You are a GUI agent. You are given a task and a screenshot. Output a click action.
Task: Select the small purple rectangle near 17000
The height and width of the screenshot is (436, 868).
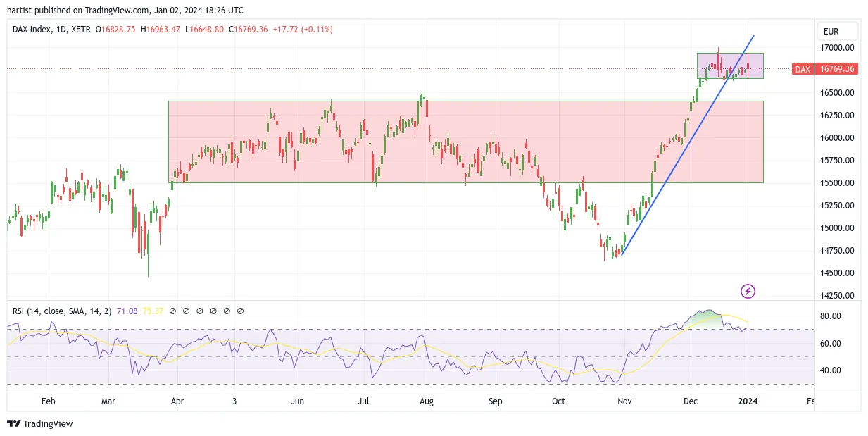(730, 66)
